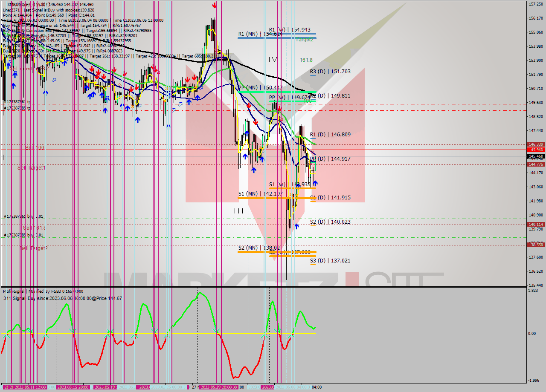
Task: Click the red 140.114 price tag
Action: pos(535,225)
